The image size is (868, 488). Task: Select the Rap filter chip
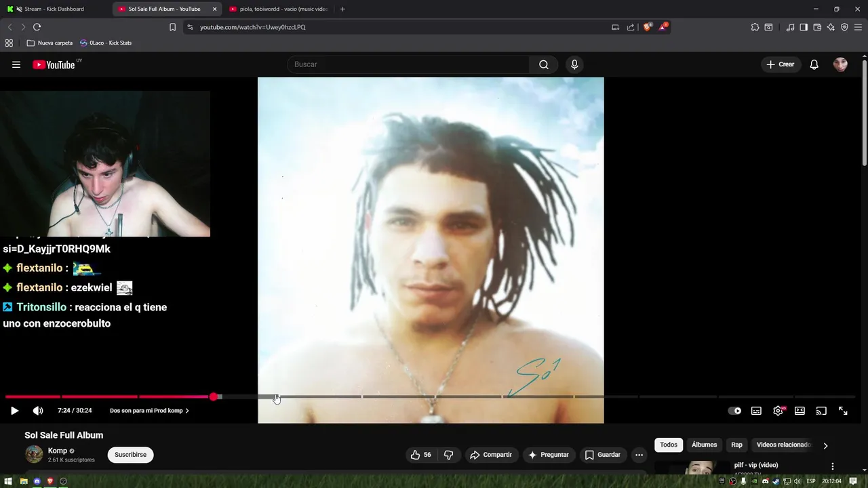pos(736,445)
